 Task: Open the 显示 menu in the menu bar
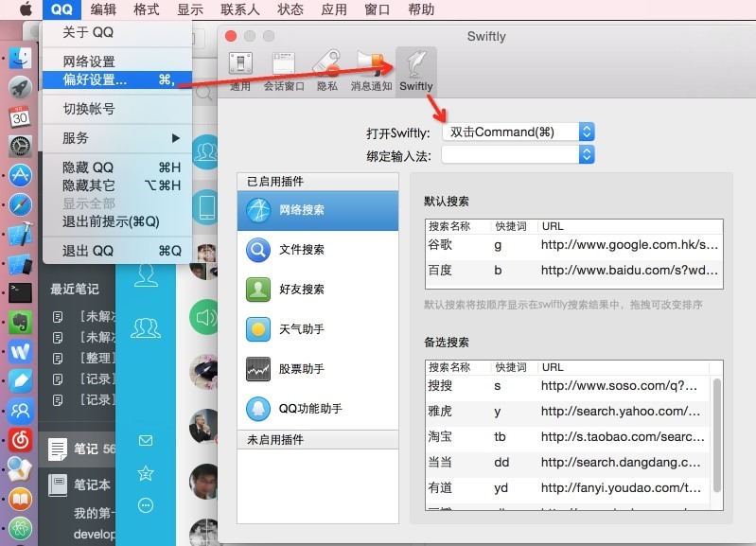[190, 9]
